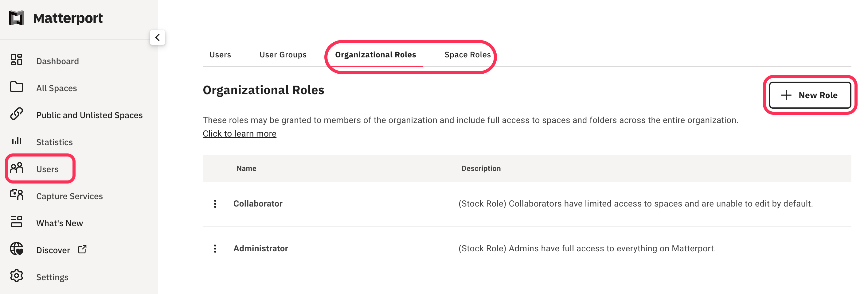Open the Dashboard from the sidebar
Screen dimensions: 868x294
coord(57,61)
